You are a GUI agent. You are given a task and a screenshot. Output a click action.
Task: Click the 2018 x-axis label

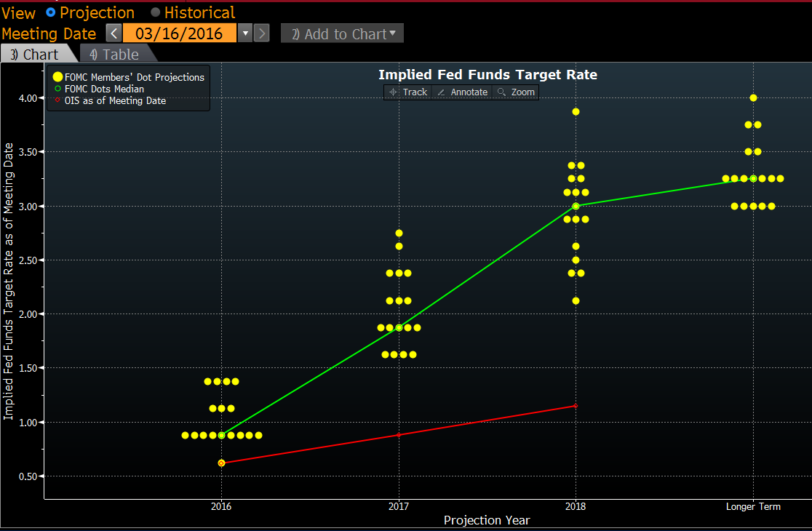tap(576, 507)
